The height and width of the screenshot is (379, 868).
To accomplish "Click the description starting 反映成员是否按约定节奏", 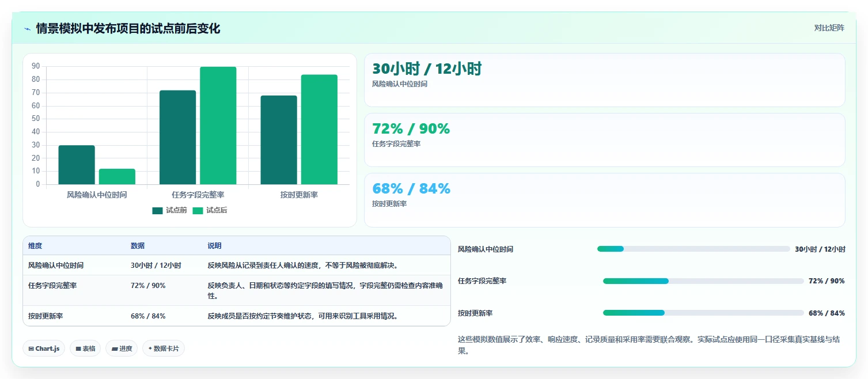I will [x=303, y=316].
